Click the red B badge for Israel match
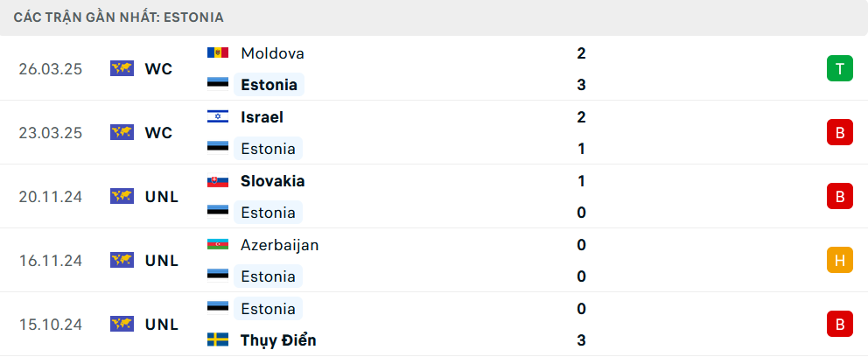Viewport: 868px width, 357px height. 840,132
